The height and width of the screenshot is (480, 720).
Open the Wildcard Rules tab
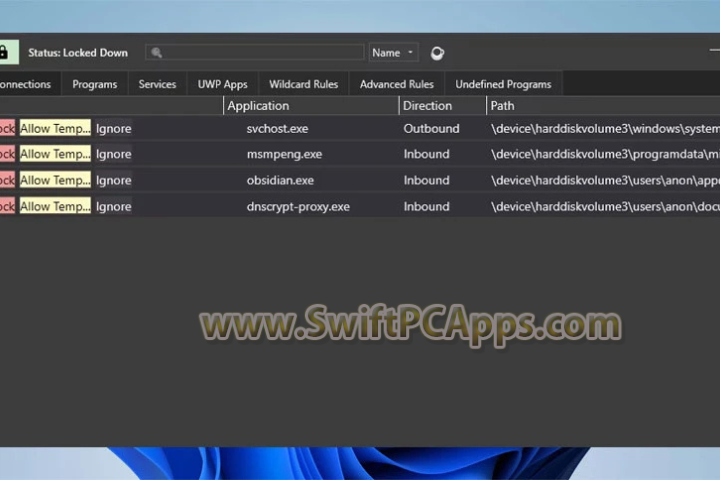click(304, 84)
